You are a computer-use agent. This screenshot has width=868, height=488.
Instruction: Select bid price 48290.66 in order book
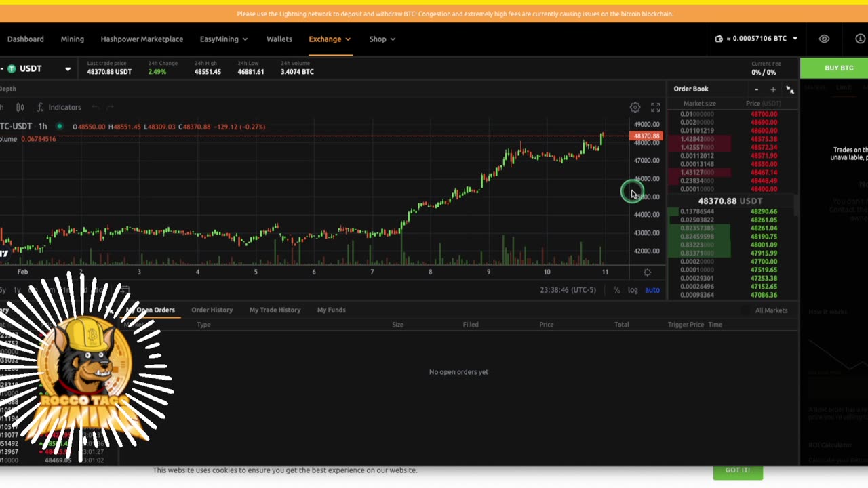click(x=764, y=211)
